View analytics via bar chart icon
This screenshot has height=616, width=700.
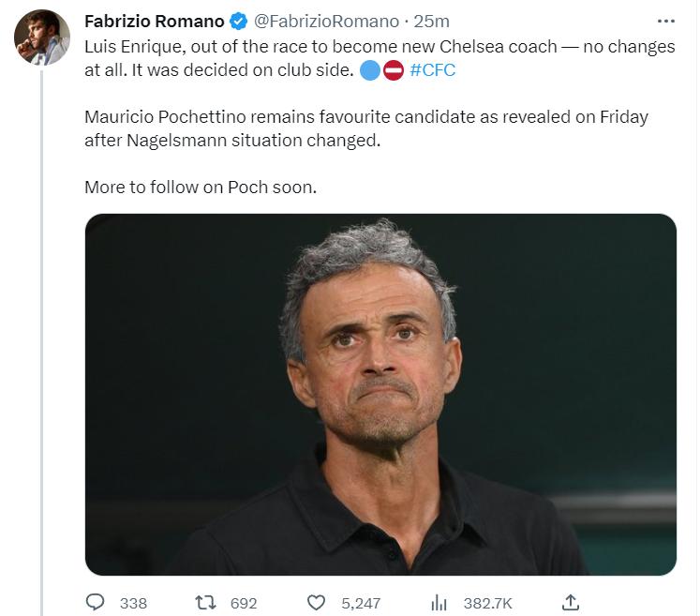coord(439,603)
